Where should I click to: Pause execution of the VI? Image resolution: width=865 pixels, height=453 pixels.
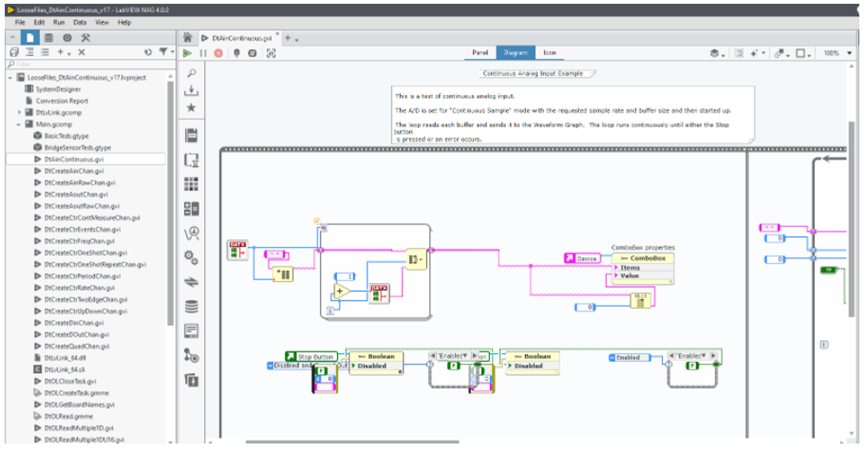(x=204, y=53)
